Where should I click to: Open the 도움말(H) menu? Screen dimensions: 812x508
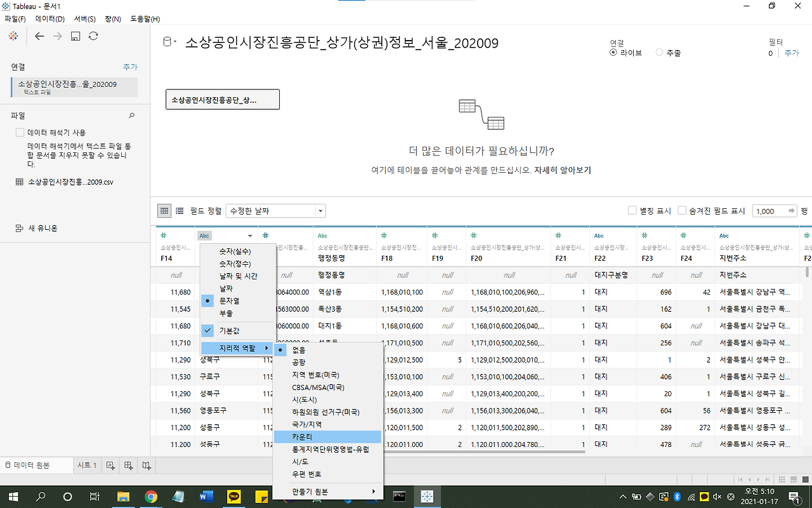[145, 19]
